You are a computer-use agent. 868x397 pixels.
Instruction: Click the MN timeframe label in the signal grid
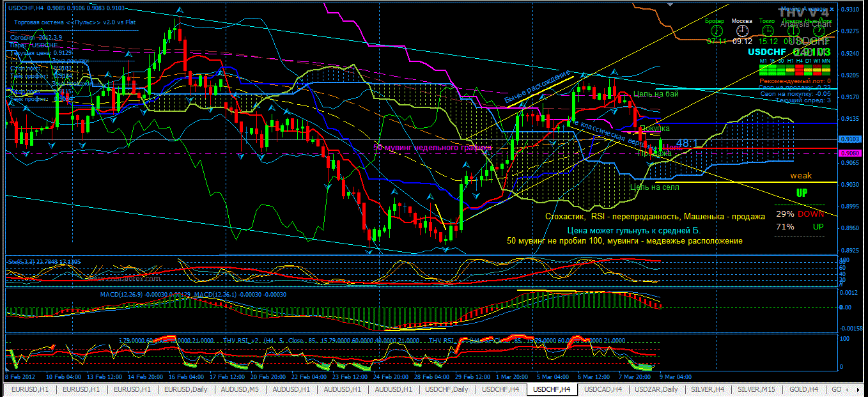[826, 61]
